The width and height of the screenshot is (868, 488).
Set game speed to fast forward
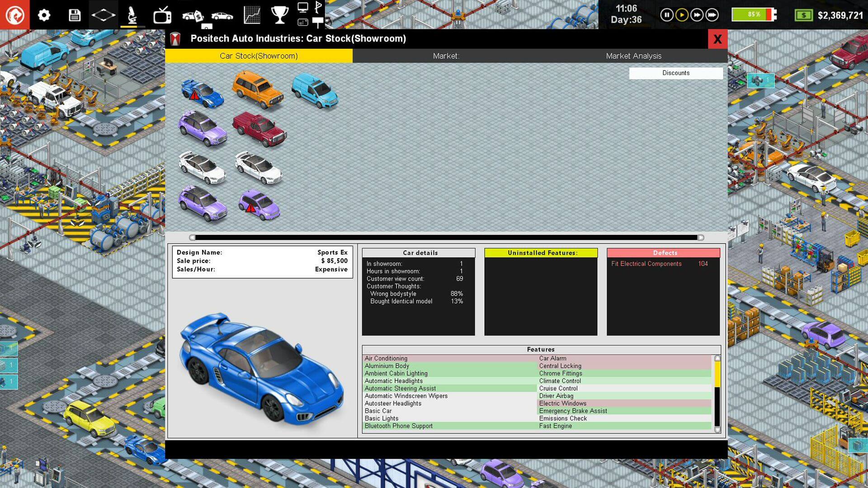coord(697,15)
